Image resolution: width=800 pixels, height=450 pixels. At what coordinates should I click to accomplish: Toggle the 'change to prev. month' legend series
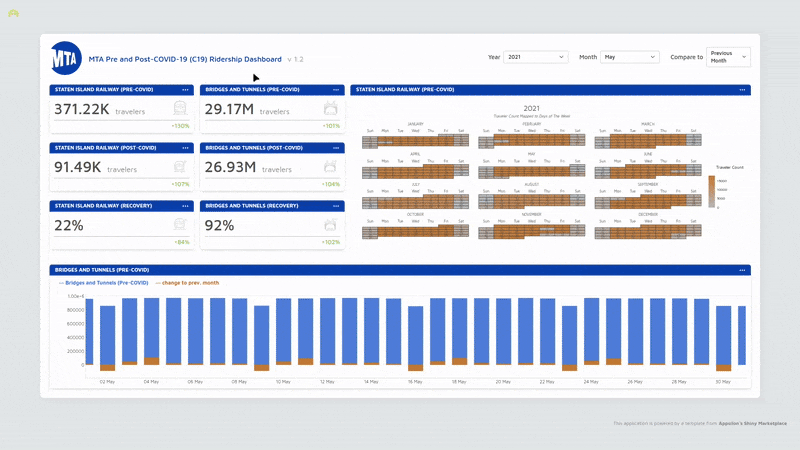pyautogui.click(x=187, y=283)
